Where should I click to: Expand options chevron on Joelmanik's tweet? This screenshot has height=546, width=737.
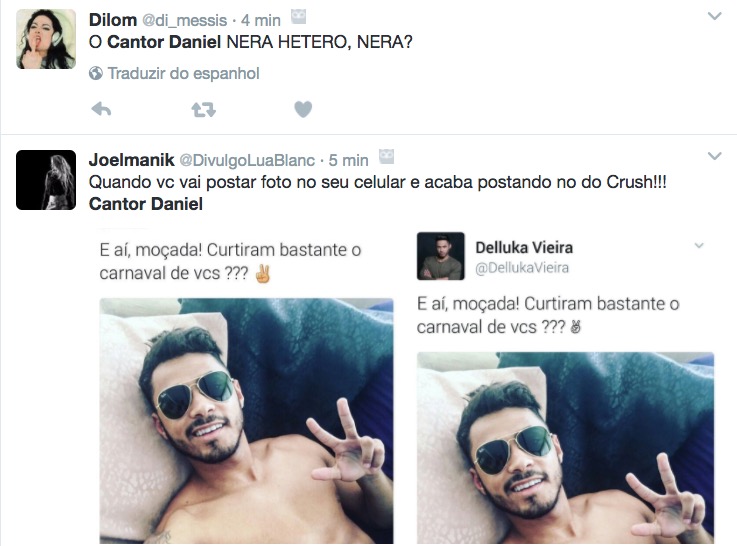coord(714,156)
